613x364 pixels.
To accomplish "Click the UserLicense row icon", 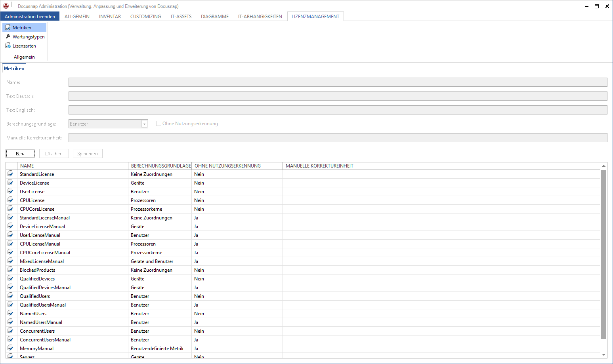I will [10, 191].
